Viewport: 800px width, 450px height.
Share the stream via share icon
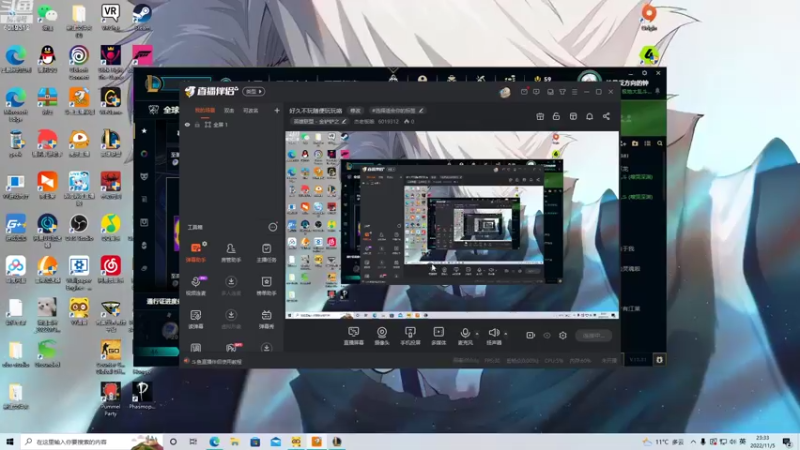(x=606, y=116)
